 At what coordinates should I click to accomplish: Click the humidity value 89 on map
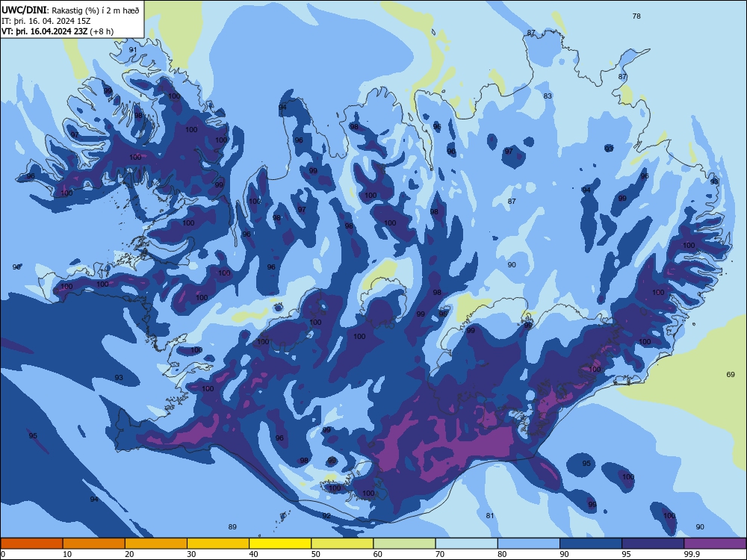[x=232, y=526]
